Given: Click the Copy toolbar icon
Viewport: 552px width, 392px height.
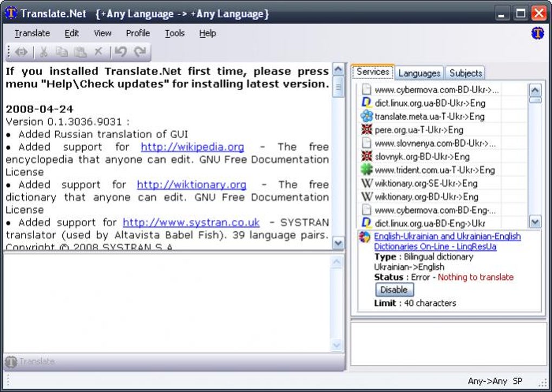Looking at the screenshot, I should coord(62,52).
